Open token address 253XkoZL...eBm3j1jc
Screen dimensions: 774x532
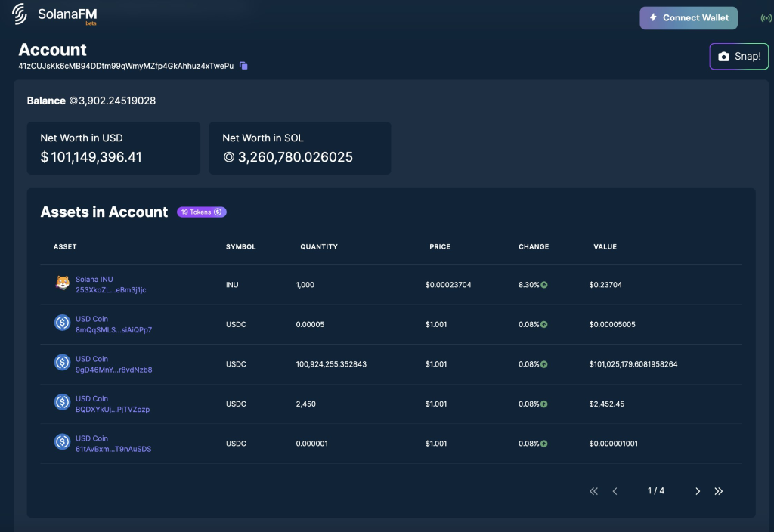(x=110, y=290)
